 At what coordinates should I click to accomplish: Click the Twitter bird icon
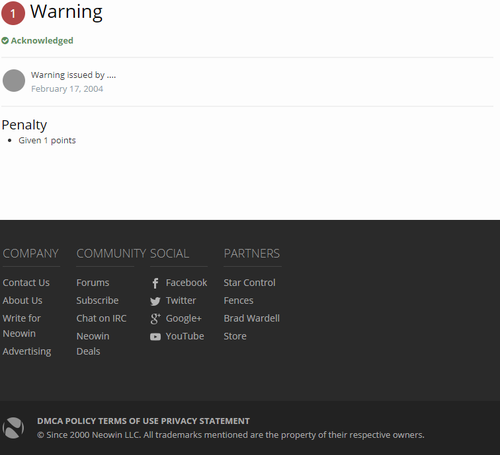tap(155, 301)
